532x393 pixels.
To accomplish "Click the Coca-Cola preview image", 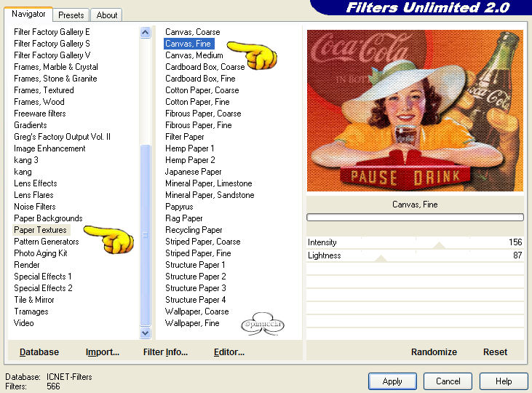I will click(x=415, y=111).
